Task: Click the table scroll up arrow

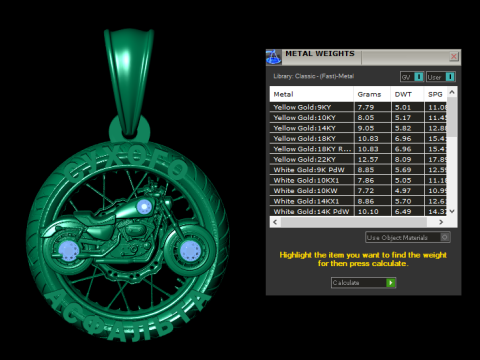Action: [x=452, y=92]
